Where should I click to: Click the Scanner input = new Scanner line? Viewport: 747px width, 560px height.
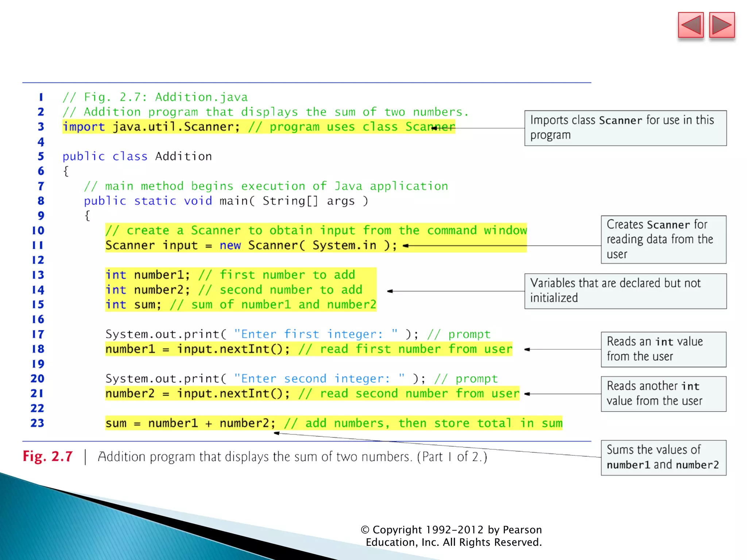point(251,245)
